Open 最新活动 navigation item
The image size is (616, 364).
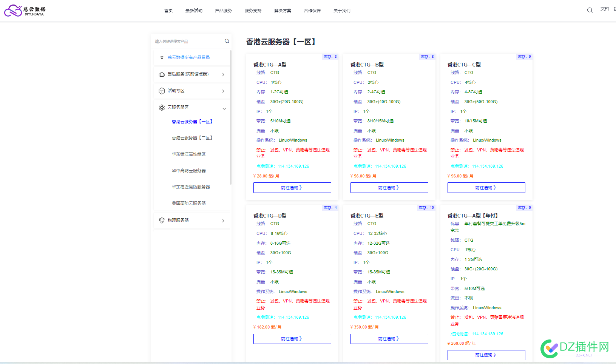pos(194,11)
